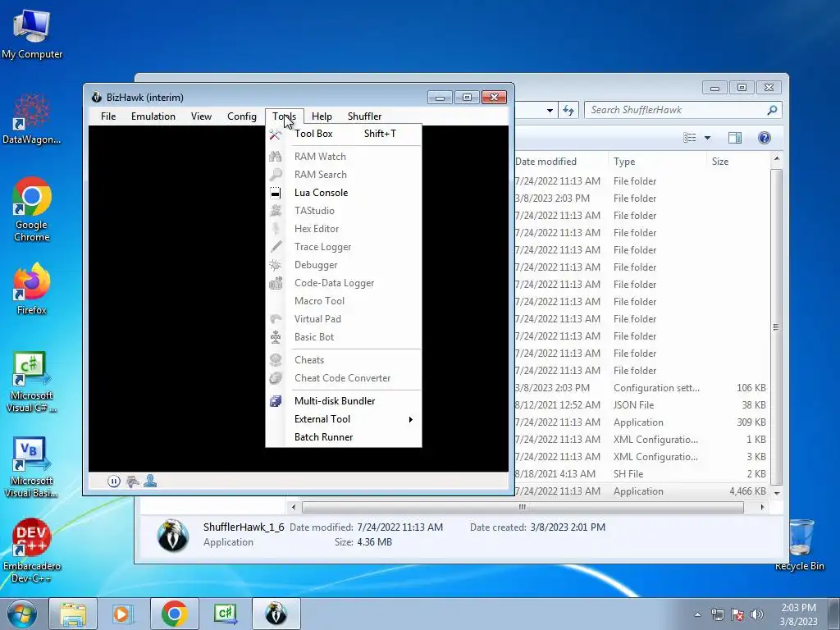Click Visual C# icon in taskbar

click(225, 614)
